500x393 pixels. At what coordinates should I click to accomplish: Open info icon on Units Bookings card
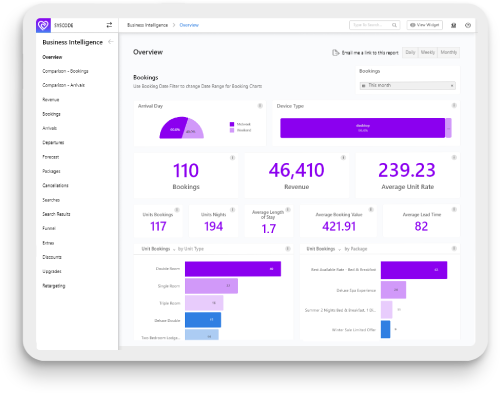(177, 210)
